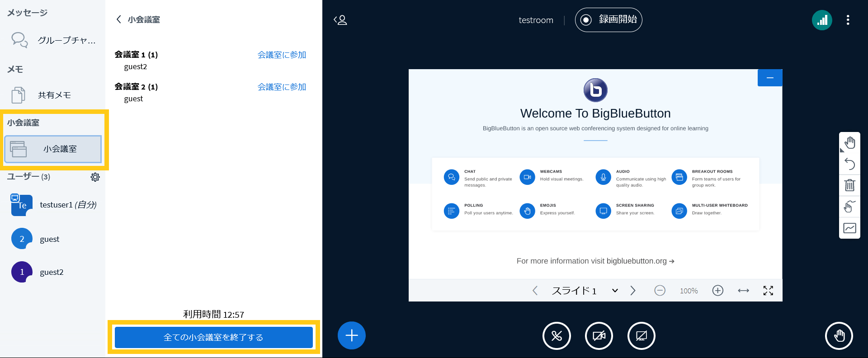The height and width of the screenshot is (358, 868).
Task: Click the testroom meeting title
Action: pos(536,20)
